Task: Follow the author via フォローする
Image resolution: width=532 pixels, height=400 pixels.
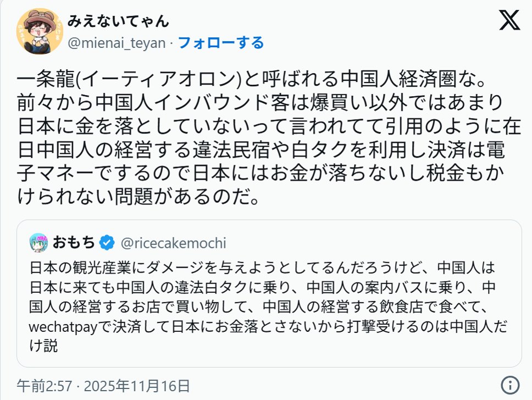Action: (221, 43)
